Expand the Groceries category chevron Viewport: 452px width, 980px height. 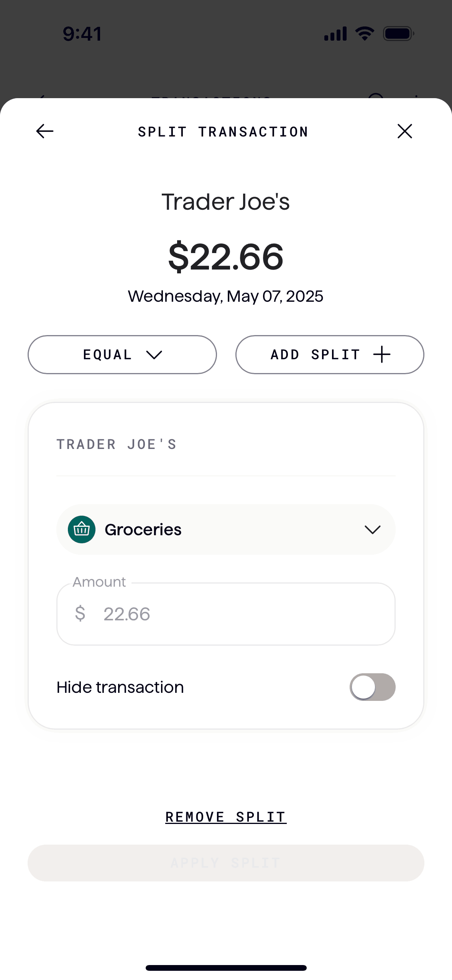coord(372,529)
